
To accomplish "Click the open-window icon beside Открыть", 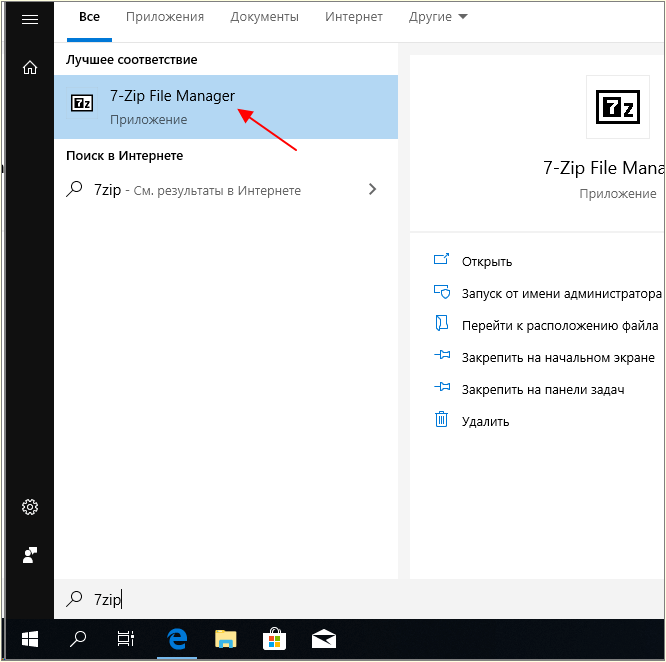I will pyautogui.click(x=441, y=259).
